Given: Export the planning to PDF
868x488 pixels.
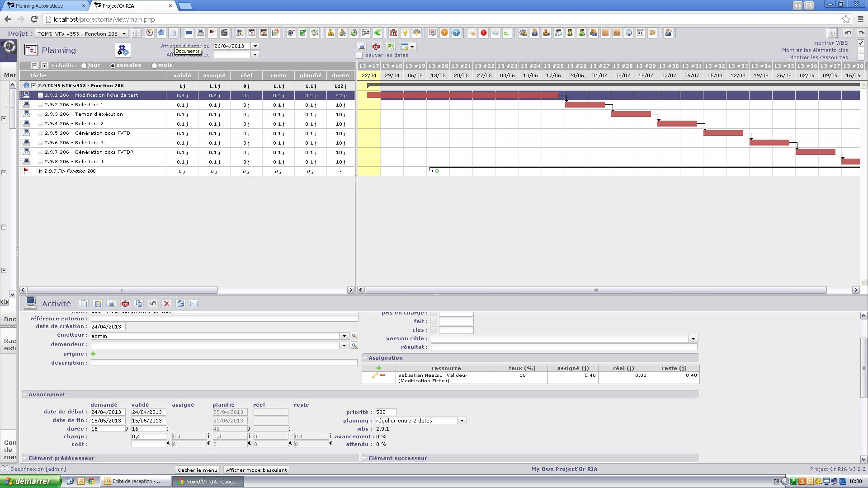Looking at the screenshot, I should click(376, 47).
